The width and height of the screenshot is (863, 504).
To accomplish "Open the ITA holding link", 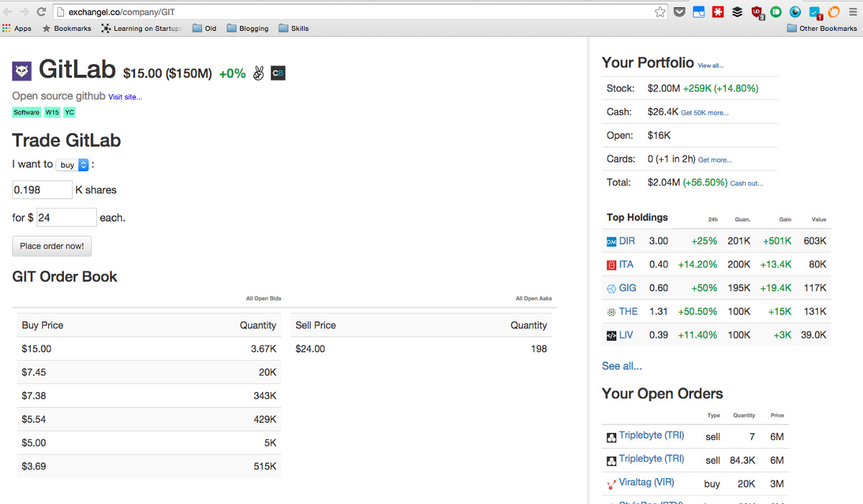I will tap(626, 265).
